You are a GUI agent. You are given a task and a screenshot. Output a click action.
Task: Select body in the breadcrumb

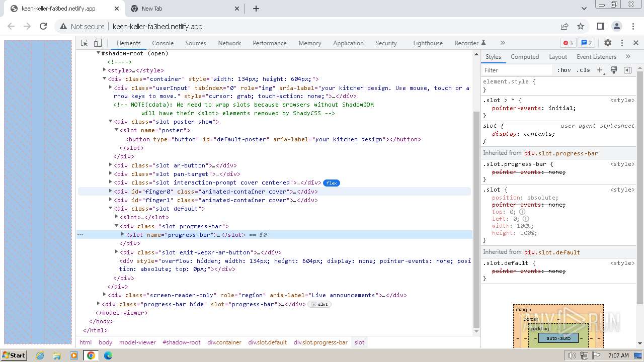[x=106, y=342]
